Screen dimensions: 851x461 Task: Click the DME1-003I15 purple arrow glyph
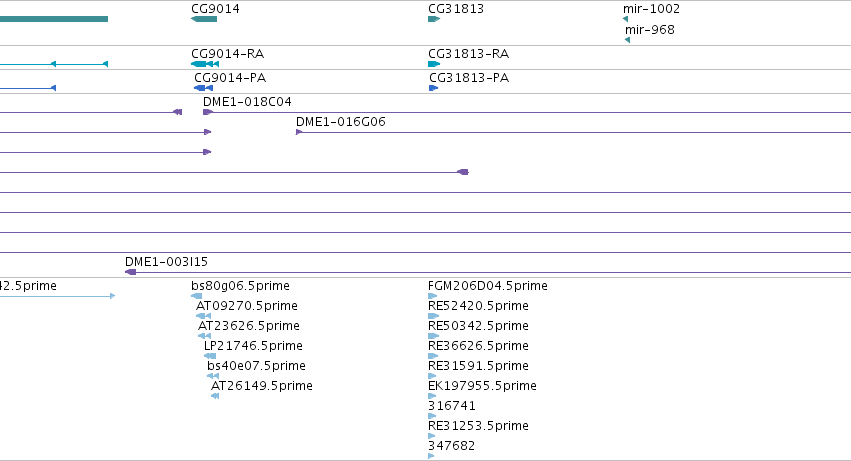(x=130, y=272)
